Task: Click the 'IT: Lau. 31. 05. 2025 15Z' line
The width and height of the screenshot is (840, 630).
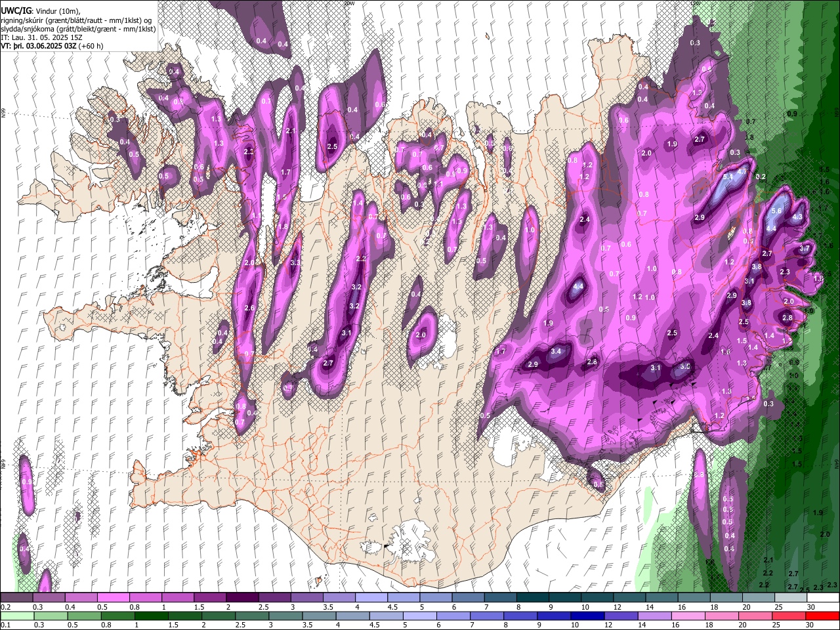Action: point(42,37)
